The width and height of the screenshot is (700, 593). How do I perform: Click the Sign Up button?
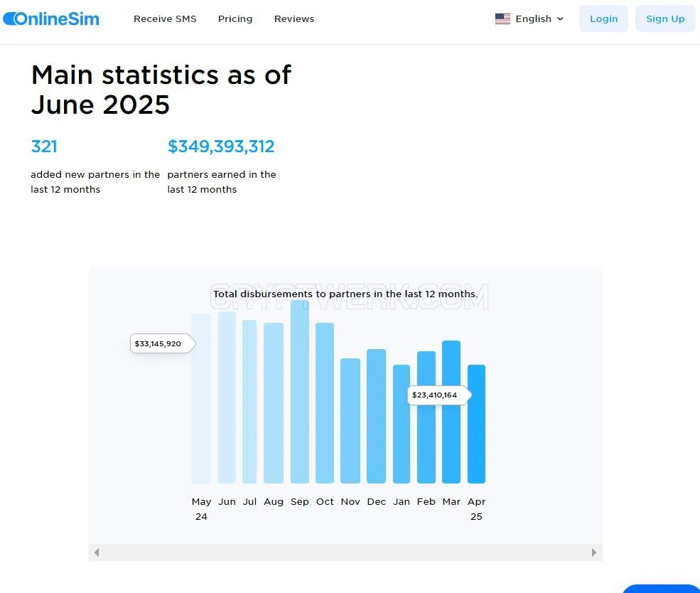coord(665,18)
